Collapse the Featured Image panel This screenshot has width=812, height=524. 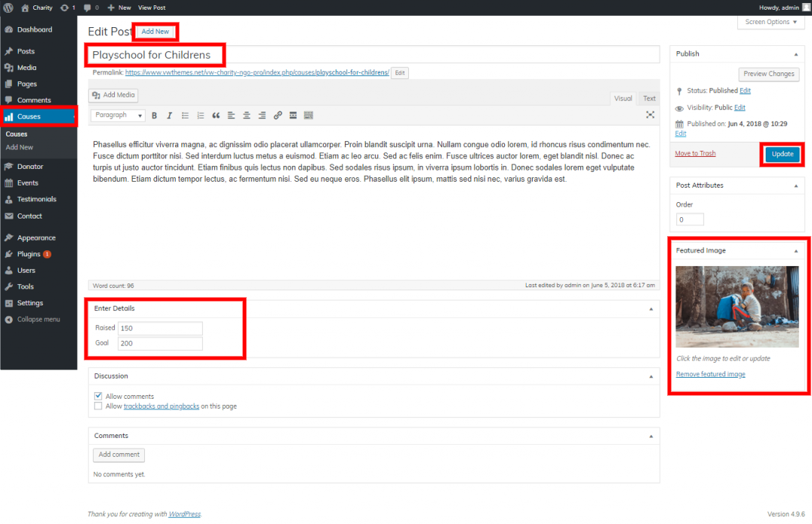[795, 250]
